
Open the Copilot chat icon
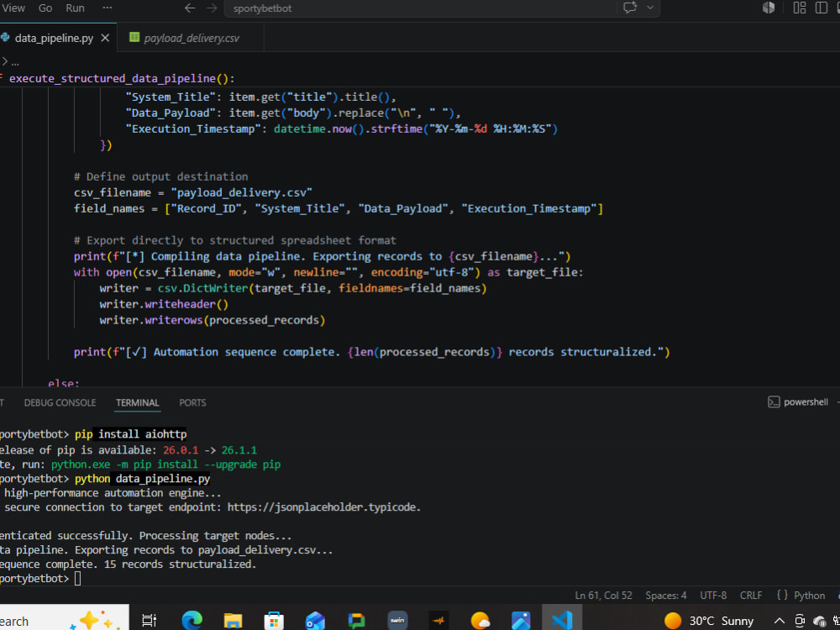tap(629, 8)
